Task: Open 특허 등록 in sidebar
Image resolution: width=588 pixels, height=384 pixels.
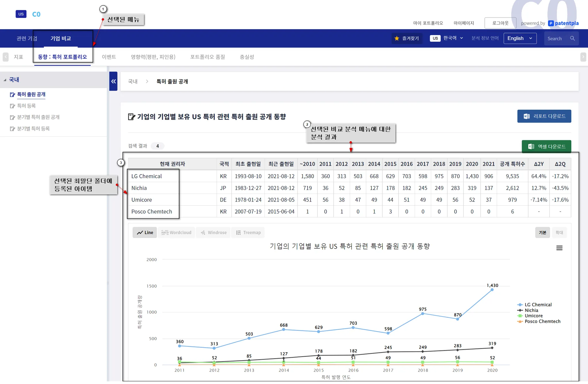Action: click(x=26, y=106)
